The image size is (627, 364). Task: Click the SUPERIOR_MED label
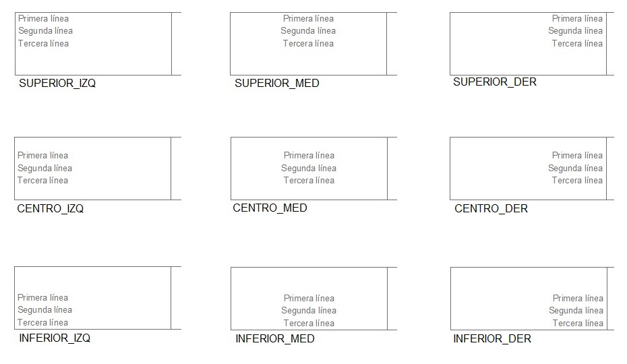[276, 83]
